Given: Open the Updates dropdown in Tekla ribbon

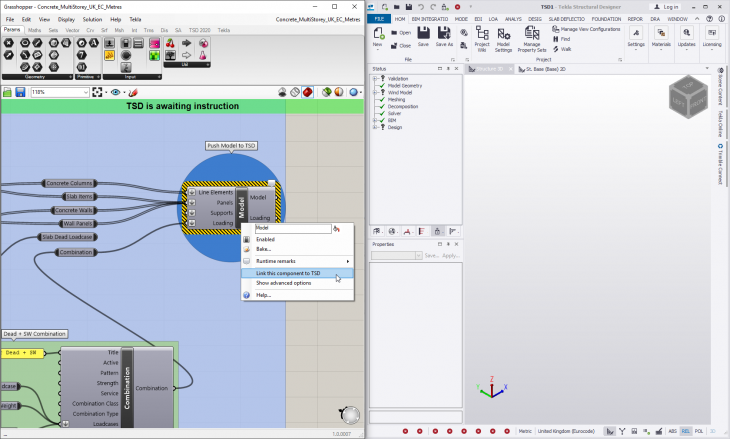Looking at the screenshot, I should 686,38.
